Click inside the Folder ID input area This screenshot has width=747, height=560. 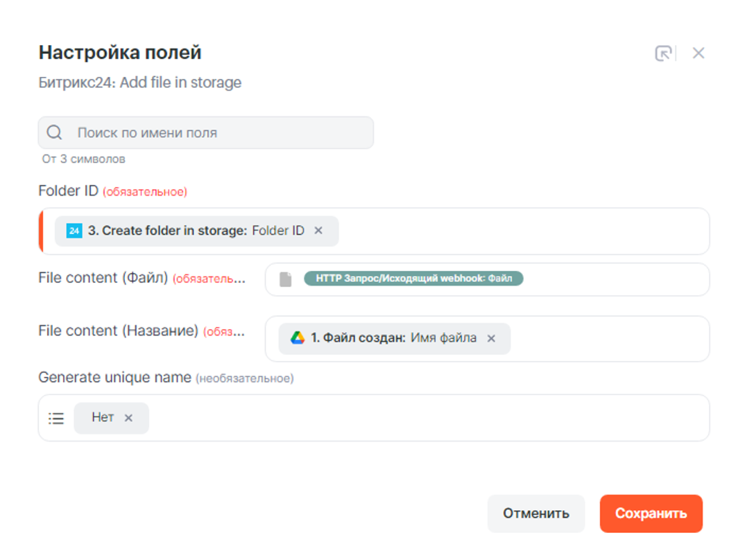[520, 231]
